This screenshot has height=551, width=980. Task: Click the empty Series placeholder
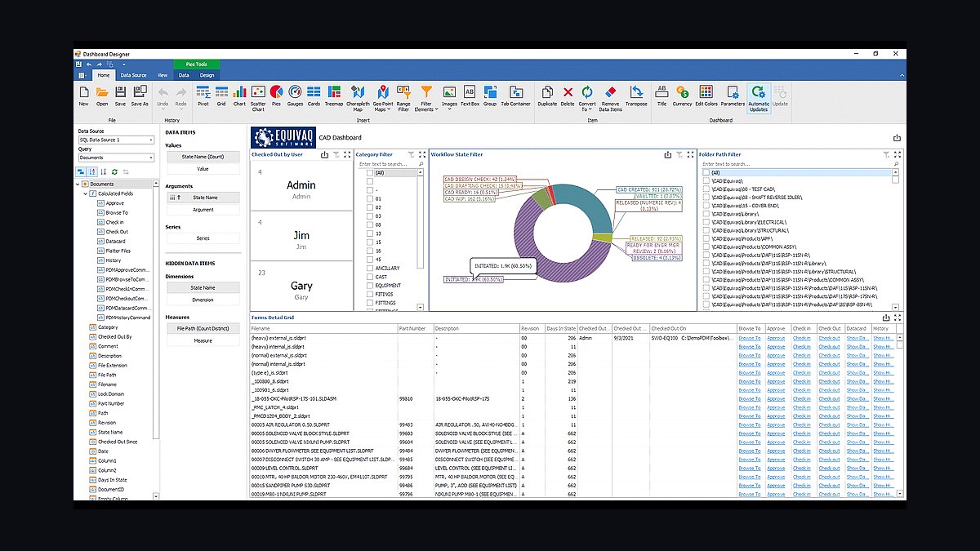tap(203, 238)
